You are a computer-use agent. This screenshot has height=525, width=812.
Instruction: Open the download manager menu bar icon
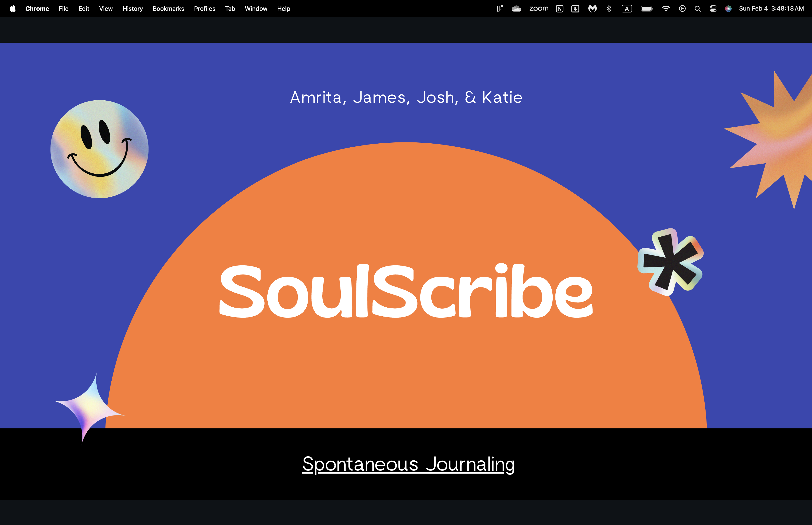click(x=575, y=8)
